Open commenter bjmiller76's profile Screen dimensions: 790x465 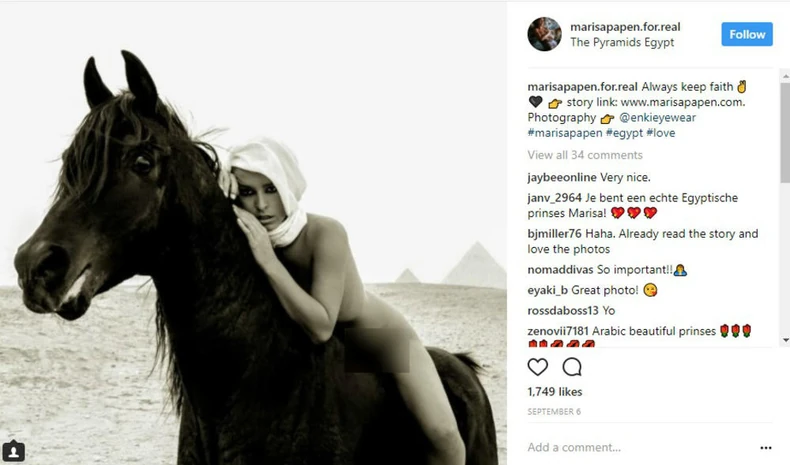point(554,234)
